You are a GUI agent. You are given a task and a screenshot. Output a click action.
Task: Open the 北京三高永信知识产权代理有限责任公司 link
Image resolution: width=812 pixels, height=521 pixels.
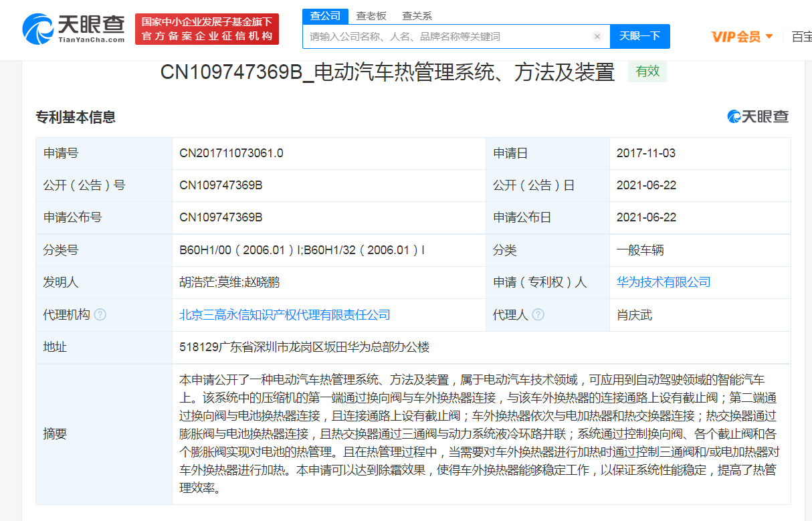(x=285, y=314)
